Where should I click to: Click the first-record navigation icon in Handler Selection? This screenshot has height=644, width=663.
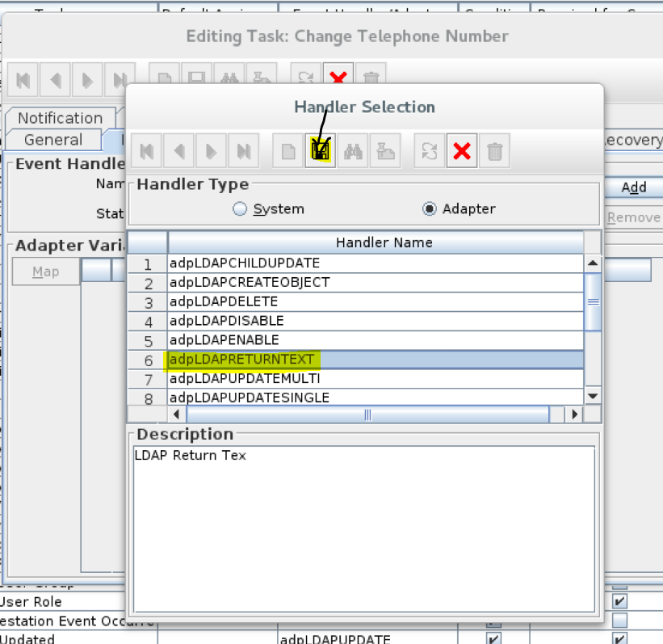point(149,150)
